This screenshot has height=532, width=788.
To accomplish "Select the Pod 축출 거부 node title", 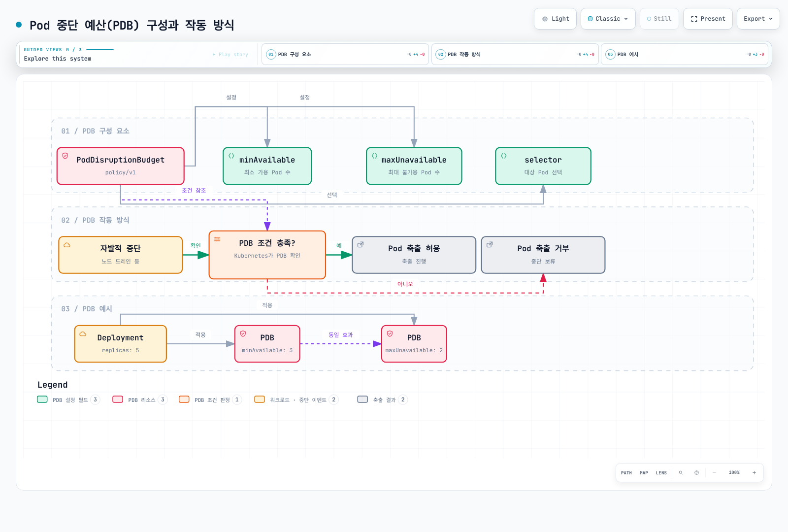I will (543, 249).
